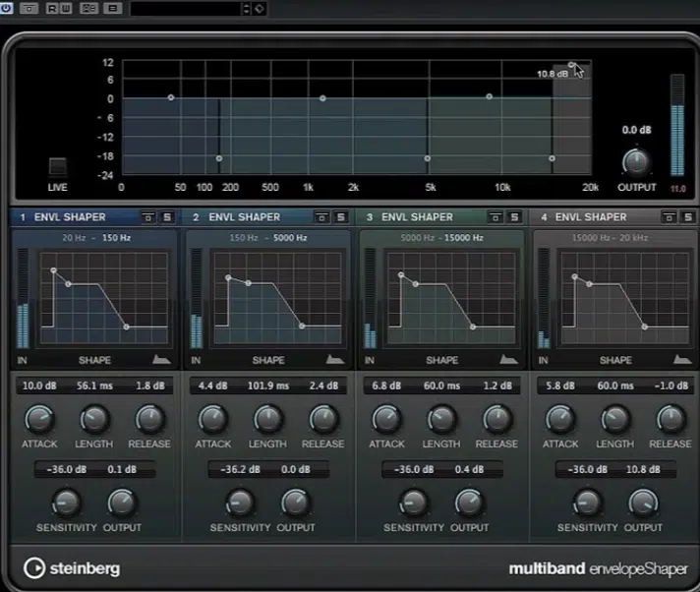
Task: Click band 1 attack value 10.0 dB
Action: click(x=39, y=385)
